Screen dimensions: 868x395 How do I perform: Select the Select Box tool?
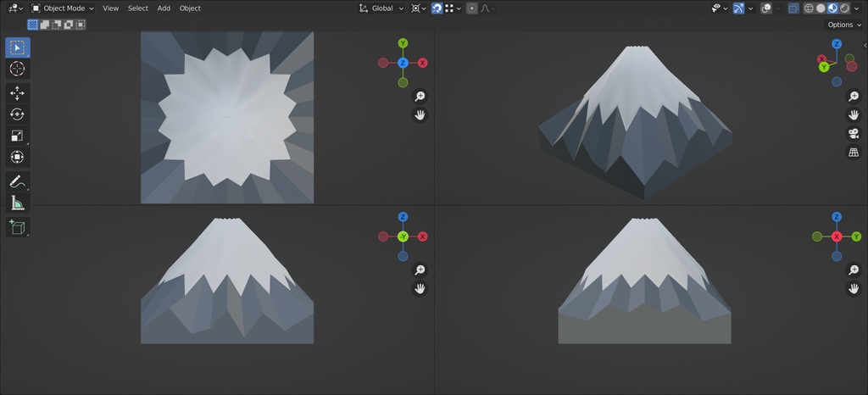click(18, 47)
